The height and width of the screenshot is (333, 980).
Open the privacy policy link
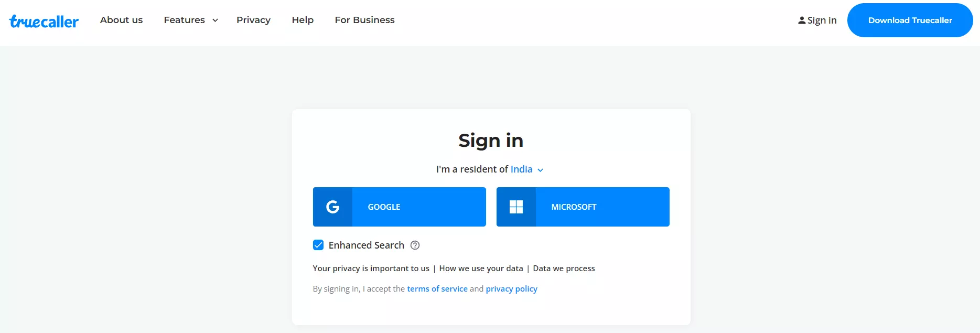[511, 288]
